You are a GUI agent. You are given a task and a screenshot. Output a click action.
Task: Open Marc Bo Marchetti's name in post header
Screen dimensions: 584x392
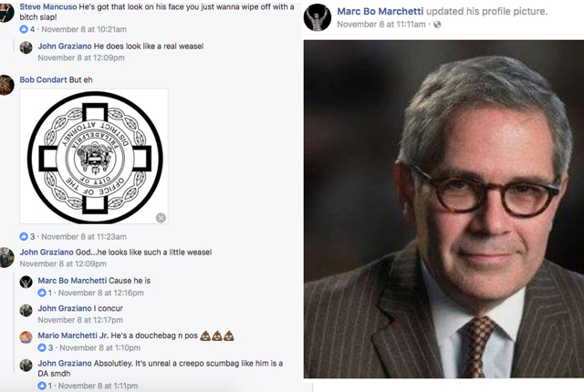click(381, 12)
